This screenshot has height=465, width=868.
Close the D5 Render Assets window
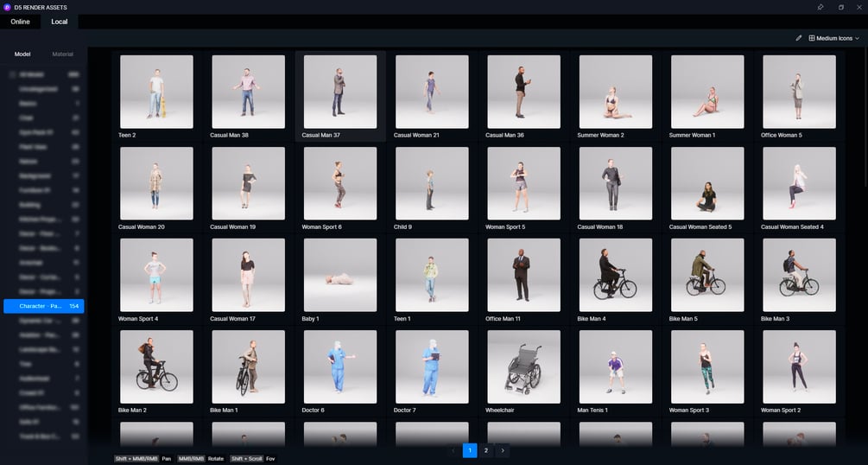point(858,7)
